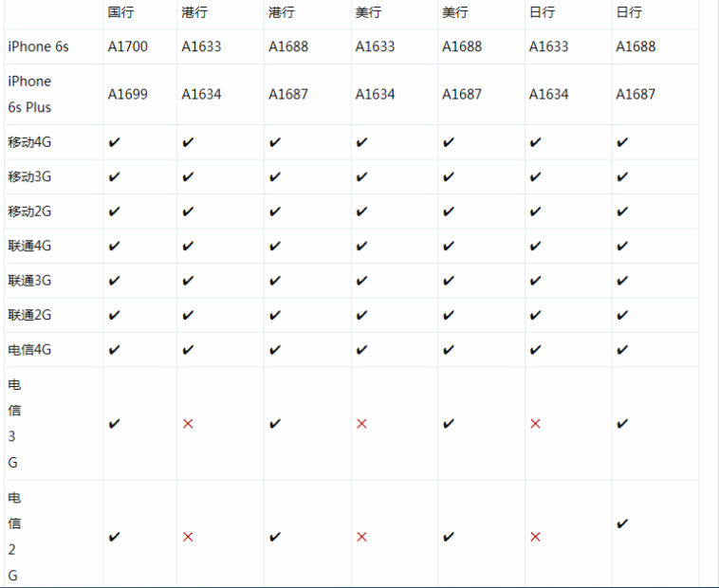Click red cross for 电信3G in first 美行 column
The width and height of the screenshot is (719, 588).
coord(361,424)
